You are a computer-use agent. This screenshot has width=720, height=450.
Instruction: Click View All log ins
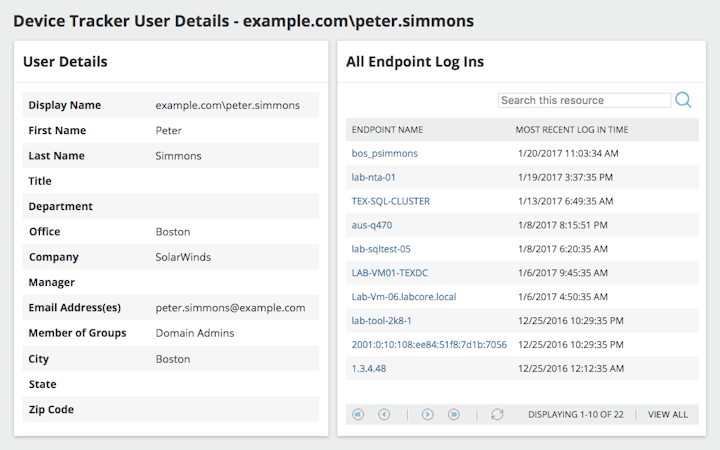pyautogui.click(x=668, y=414)
